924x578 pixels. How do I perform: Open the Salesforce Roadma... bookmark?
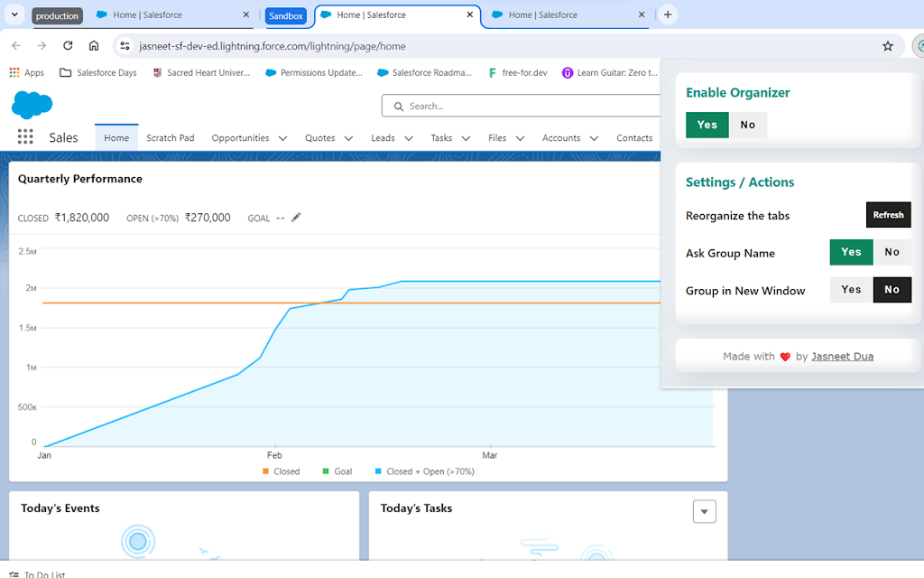point(424,72)
